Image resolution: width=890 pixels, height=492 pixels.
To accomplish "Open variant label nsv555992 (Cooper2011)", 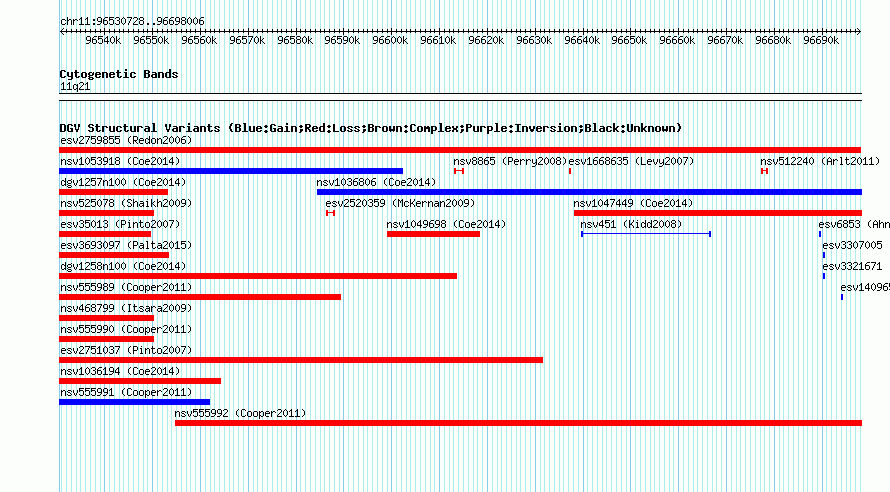I will (240, 413).
